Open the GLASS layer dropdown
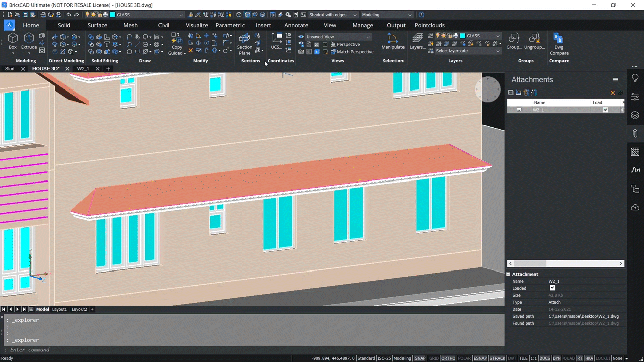The image size is (644, 362). (497, 36)
